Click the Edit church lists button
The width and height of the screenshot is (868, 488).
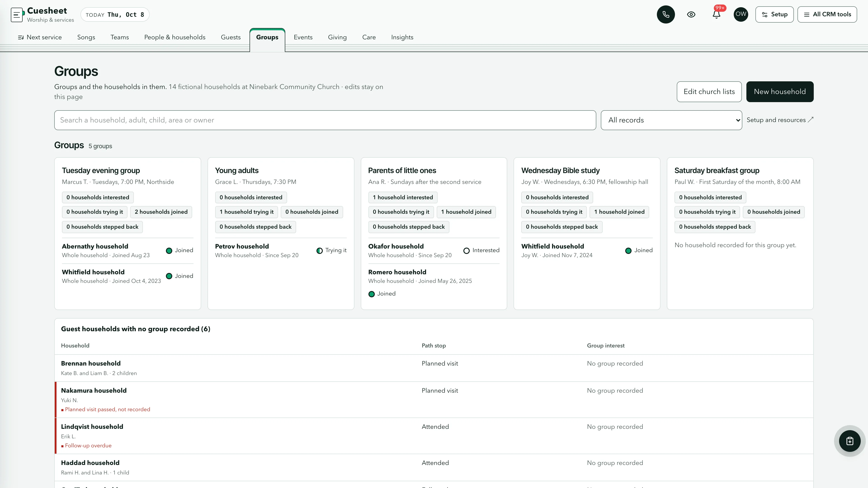[709, 91]
